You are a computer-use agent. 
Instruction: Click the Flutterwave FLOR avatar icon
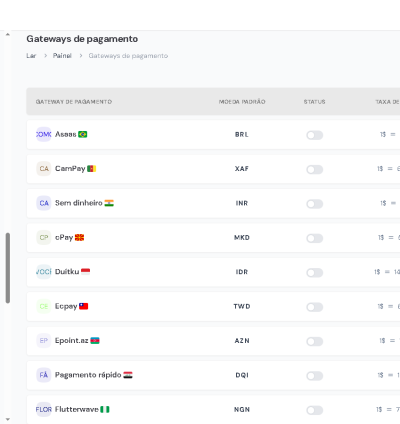[44, 409]
